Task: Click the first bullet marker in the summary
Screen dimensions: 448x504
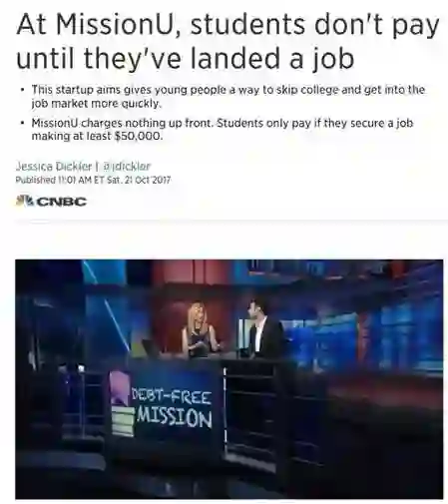Action: [22, 90]
